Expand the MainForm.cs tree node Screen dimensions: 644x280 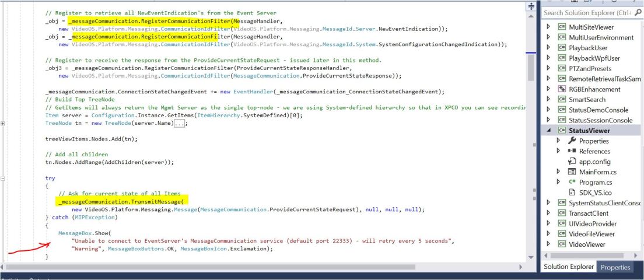558,171
